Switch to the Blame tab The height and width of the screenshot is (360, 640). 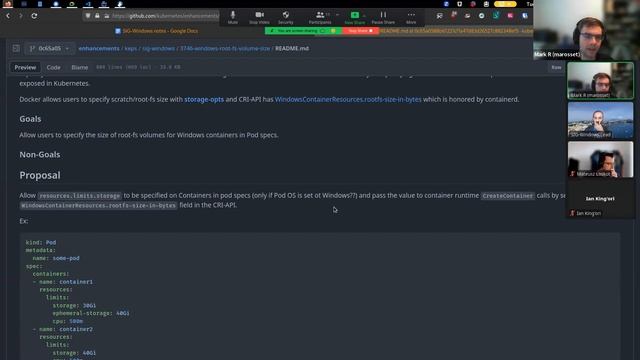click(x=80, y=67)
